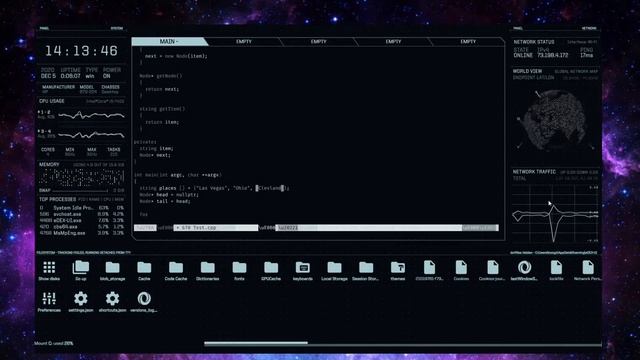The image size is (640, 360).
Task: Click the MEMORY heading
Action: (x=49, y=164)
